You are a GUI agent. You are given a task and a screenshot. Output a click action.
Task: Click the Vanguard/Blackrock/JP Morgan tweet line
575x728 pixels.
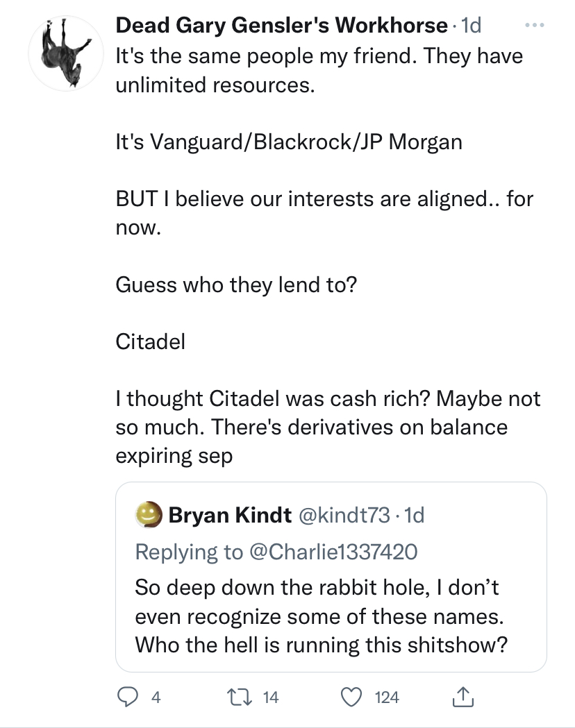click(288, 142)
